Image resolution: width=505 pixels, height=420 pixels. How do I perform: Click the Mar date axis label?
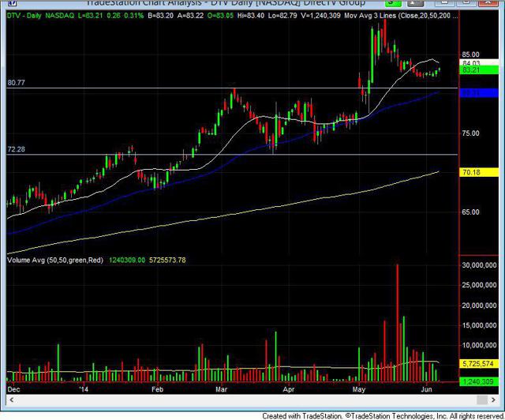(221, 389)
